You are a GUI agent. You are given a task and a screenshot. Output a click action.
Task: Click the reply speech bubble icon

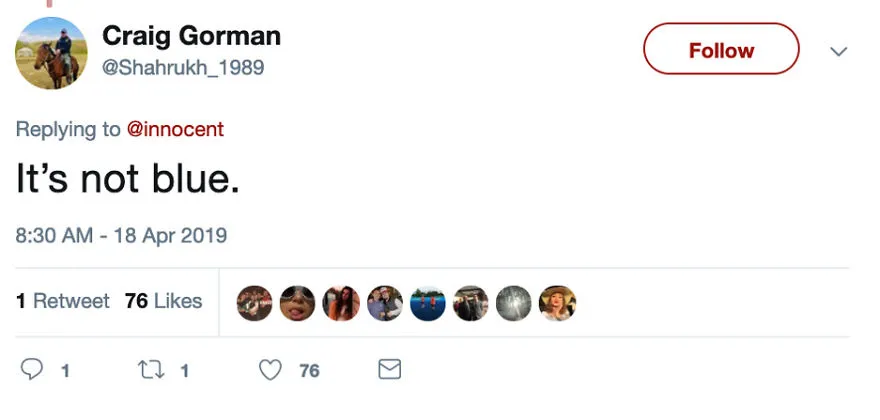[31, 370]
